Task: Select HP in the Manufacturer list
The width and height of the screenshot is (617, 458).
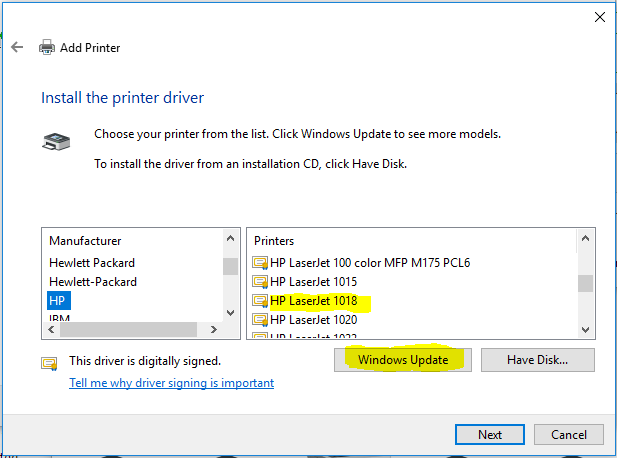Action: click(59, 300)
